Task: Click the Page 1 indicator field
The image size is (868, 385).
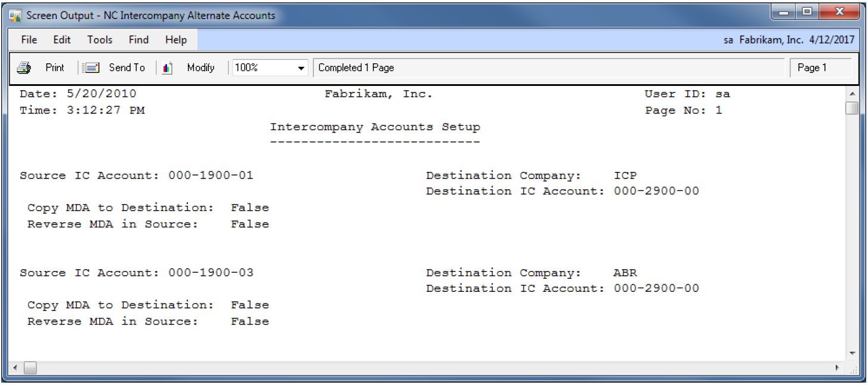Action: point(820,68)
